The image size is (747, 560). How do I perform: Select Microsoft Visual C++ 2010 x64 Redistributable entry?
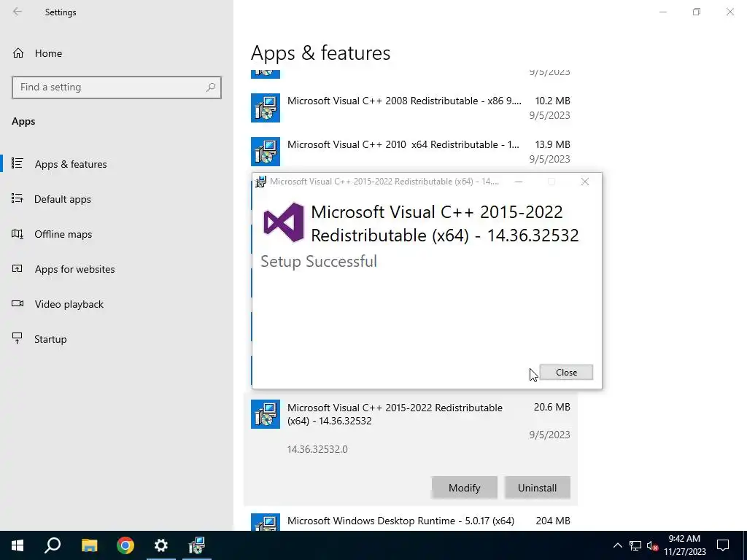coord(410,152)
